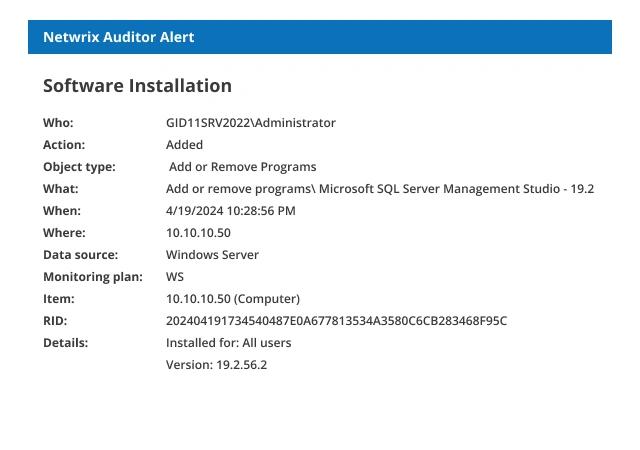Screen dimensions: 640x450
Task: Select the 4/19/2024 10:28:56 PM timestamp
Action: coord(231,211)
